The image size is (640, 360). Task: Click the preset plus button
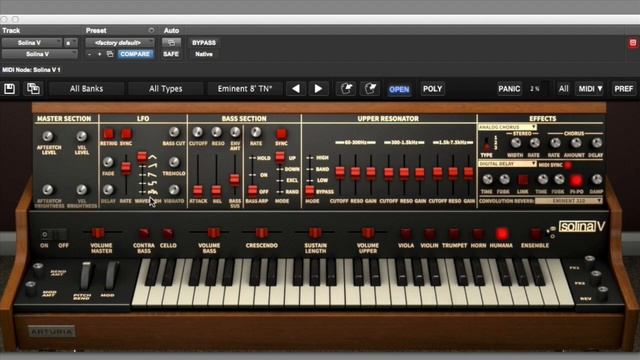[99, 54]
